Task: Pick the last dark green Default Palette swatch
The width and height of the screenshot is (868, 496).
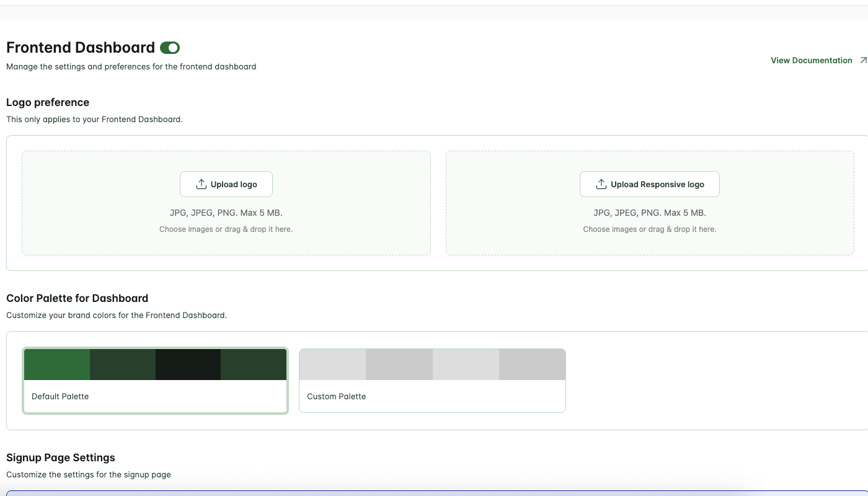Action: [254, 365]
